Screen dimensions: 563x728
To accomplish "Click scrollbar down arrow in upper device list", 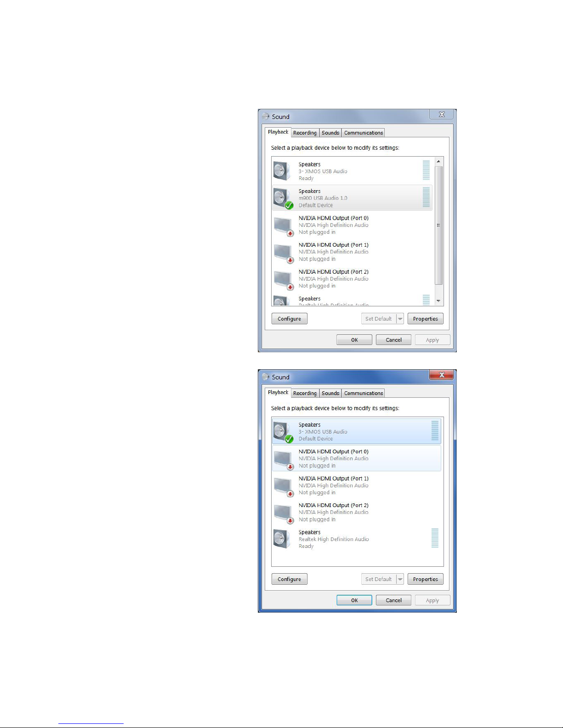I will [438, 301].
